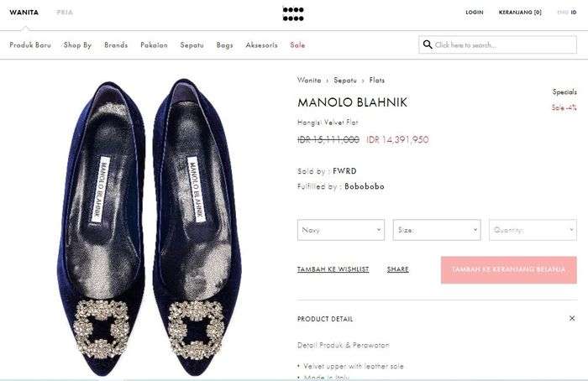Open the Size dropdown
Image resolution: width=588 pixels, height=381 pixels.
(x=436, y=230)
